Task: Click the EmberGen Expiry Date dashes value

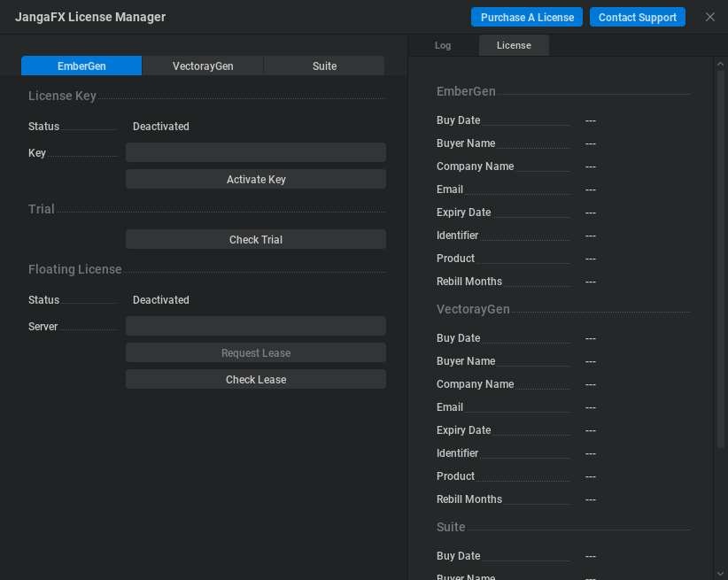Action: (591, 213)
